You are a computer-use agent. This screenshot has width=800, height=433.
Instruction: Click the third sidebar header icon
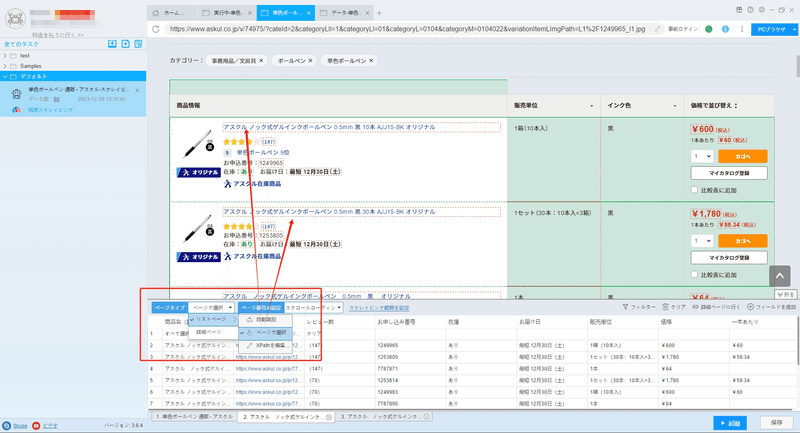(138, 44)
